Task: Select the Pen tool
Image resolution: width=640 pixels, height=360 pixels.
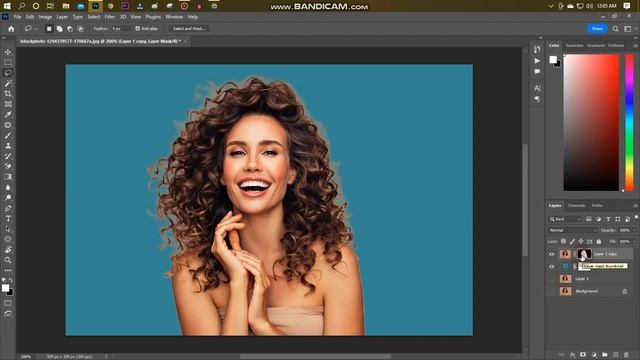Action: pyautogui.click(x=8, y=208)
